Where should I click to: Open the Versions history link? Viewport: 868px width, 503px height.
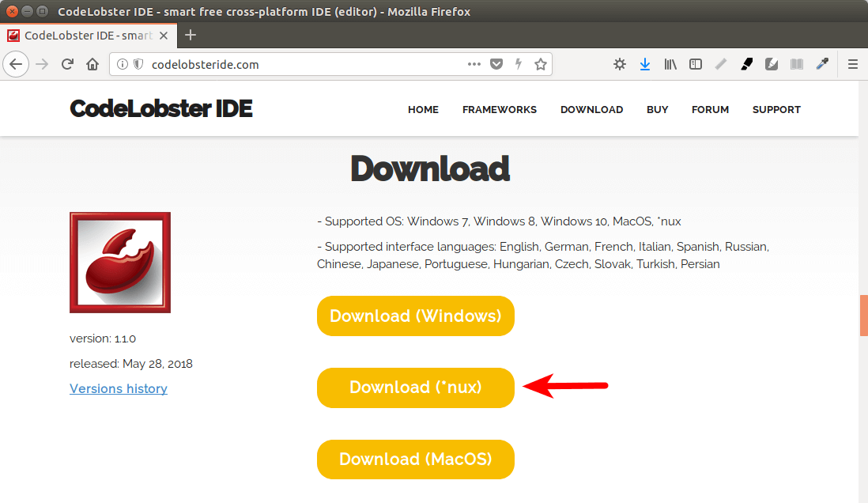pyautogui.click(x=119, y=389)
